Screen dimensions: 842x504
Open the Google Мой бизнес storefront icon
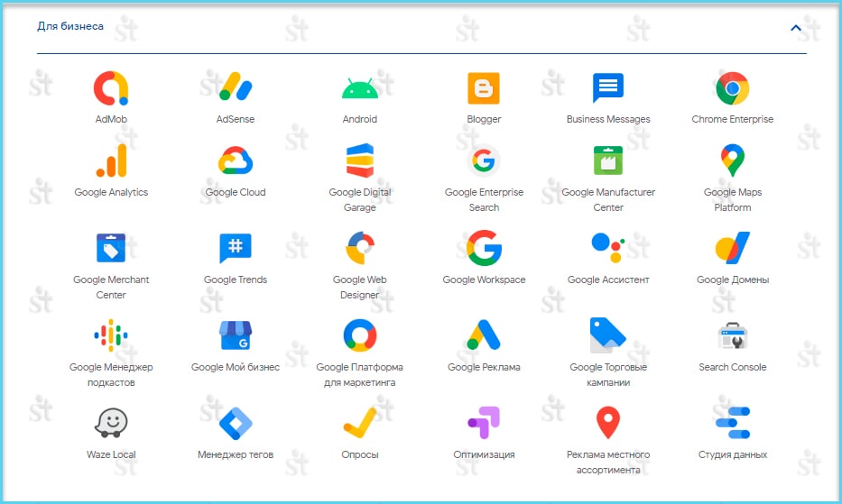236,335
